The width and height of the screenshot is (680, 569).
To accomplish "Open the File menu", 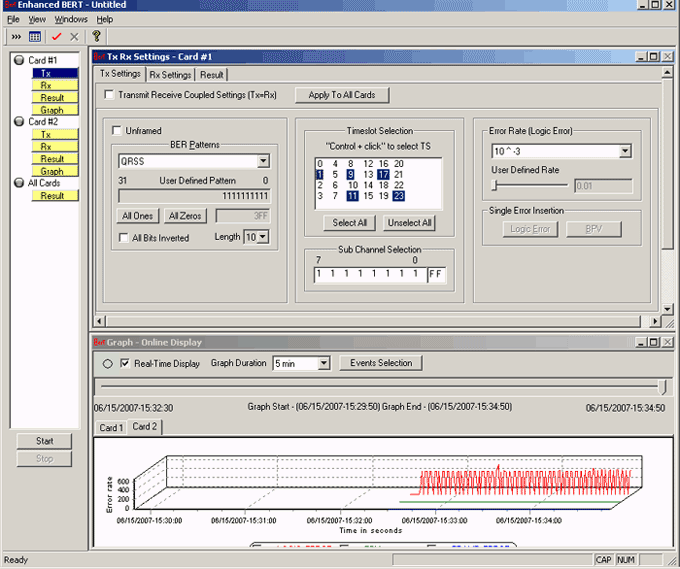I will tap(13, 20).
